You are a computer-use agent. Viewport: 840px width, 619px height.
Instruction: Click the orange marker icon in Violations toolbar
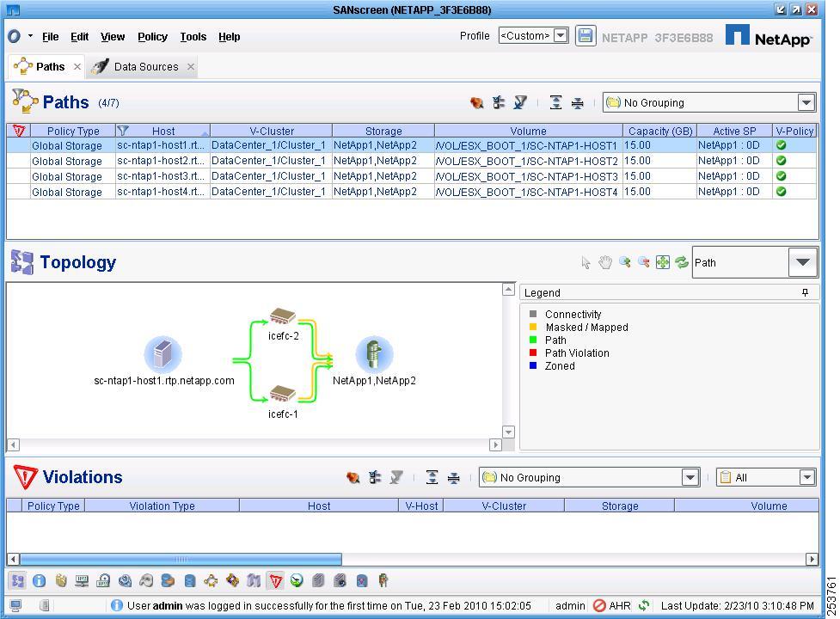click(x=353, y=477)
